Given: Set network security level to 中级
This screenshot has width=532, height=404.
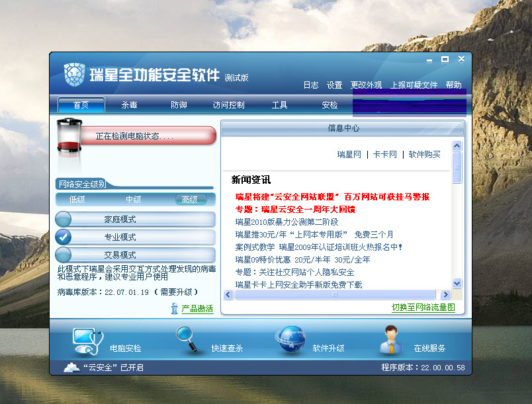Looking at the screenshot, I should click(x=134, y=200).
